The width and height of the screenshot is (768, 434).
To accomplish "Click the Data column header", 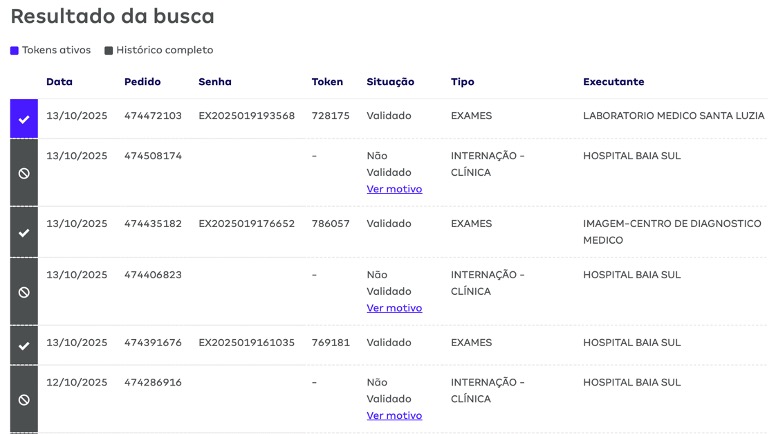I will [59, 82].
